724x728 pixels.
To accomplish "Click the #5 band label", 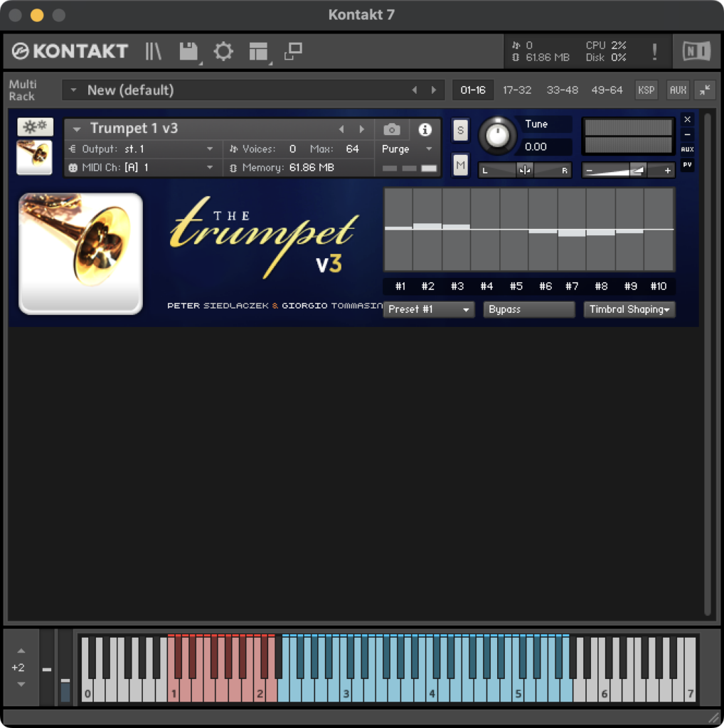I will point(516,286).
